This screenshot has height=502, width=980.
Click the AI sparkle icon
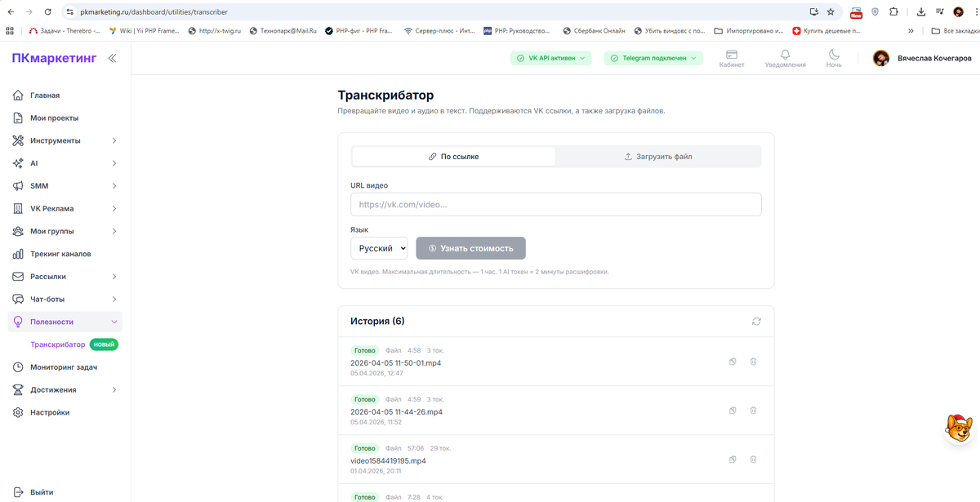pos(18,163)
